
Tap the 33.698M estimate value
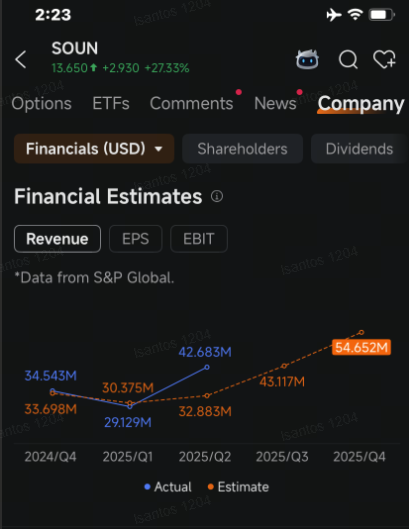point(51,409)
